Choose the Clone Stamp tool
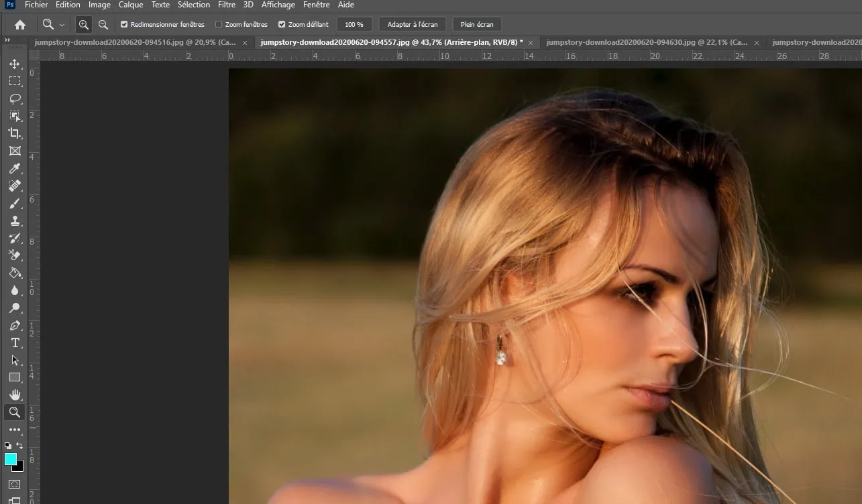 [x=15, y=220]
